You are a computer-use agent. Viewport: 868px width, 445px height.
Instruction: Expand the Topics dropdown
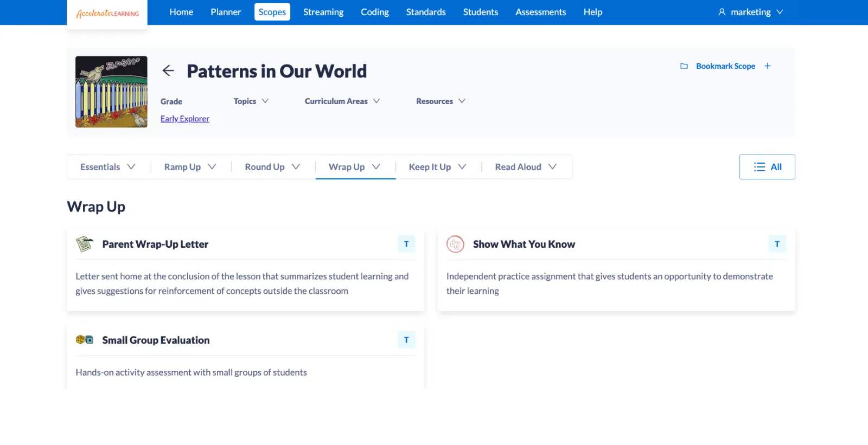pos(251,101)
